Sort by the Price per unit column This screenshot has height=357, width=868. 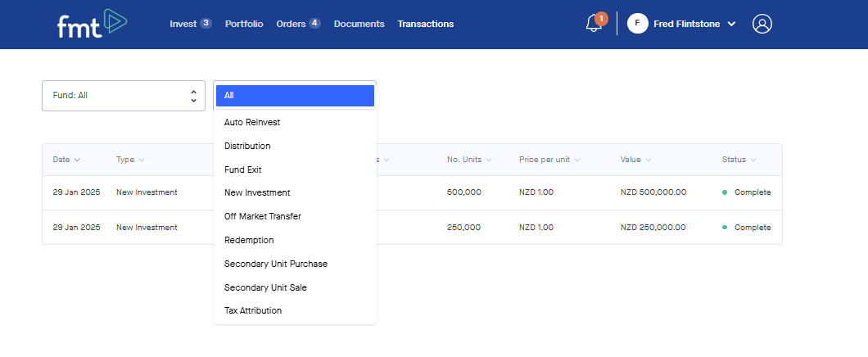tap(549, 160)
